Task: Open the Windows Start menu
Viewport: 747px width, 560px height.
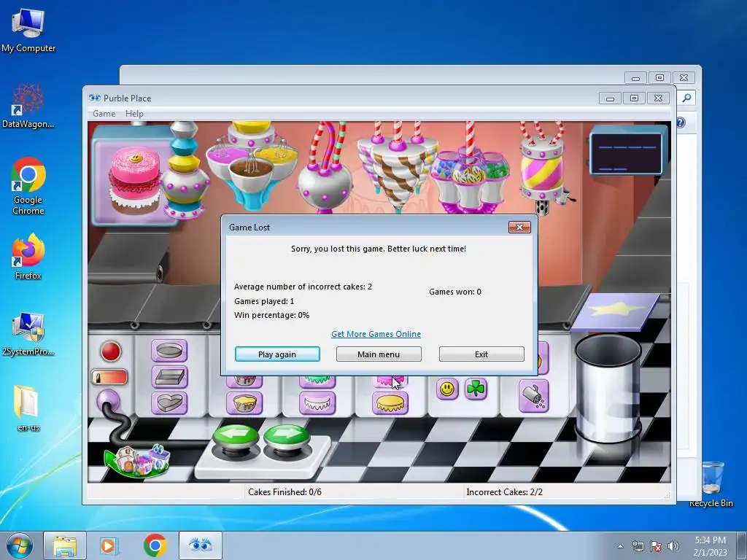Action: pos(20,545)
